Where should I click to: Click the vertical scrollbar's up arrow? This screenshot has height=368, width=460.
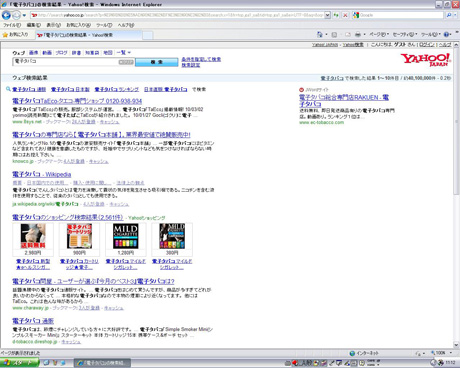[x=456, y=45]
